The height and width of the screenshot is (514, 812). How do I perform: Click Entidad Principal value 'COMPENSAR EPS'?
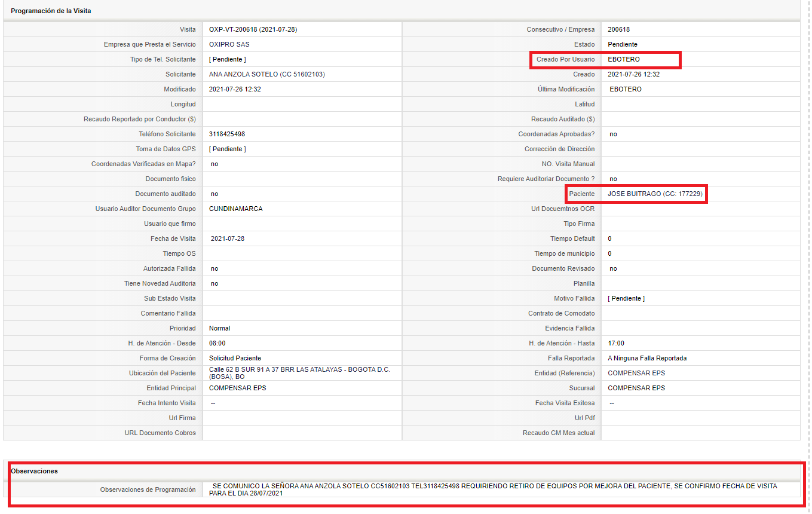click(238, 388)
